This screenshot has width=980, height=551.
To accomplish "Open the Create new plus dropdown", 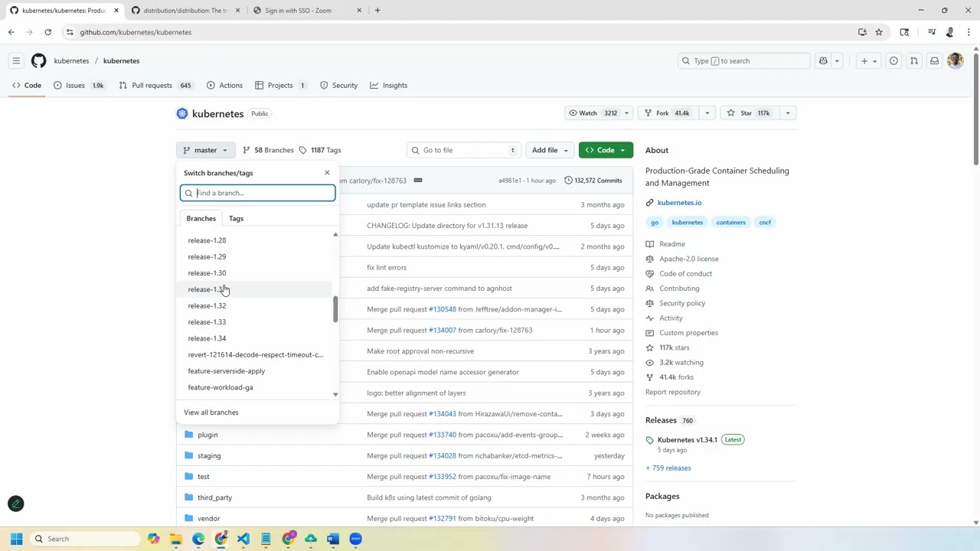I will [868, 60].
